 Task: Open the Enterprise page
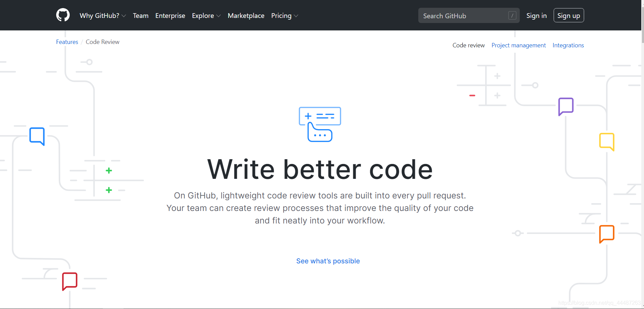tap(170, 16)
